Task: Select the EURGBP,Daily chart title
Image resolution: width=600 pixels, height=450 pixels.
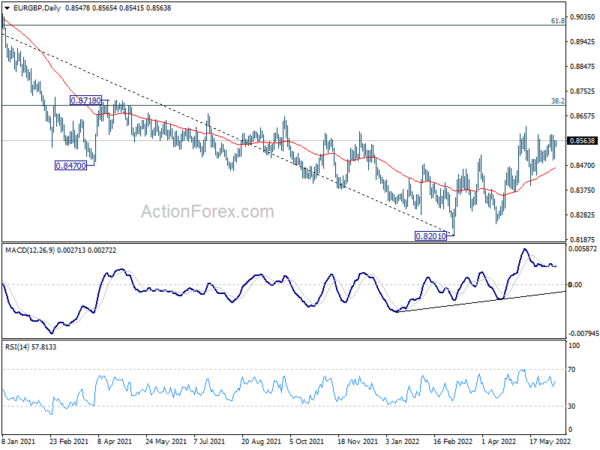Action: [x=37, y=8]
